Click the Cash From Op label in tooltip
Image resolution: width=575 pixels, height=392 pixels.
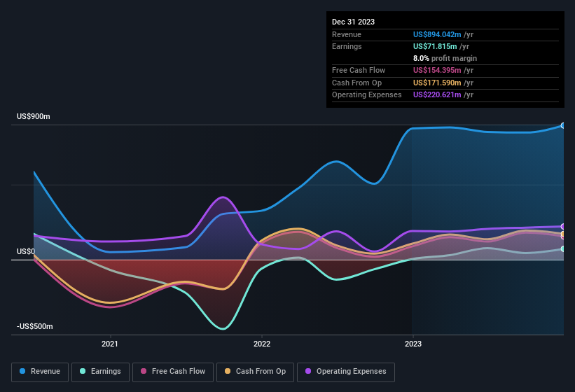click(356, 83)
